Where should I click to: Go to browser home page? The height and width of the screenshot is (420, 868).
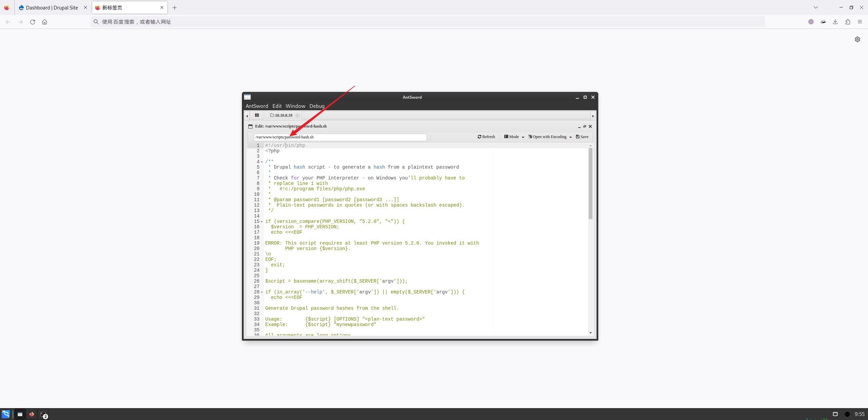point(44,22)
